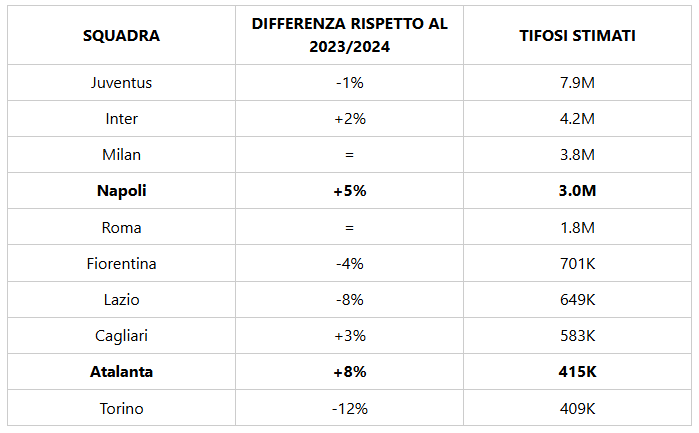
Task: Select Juventus fans value 7.9M
Action: pos(578,82)
